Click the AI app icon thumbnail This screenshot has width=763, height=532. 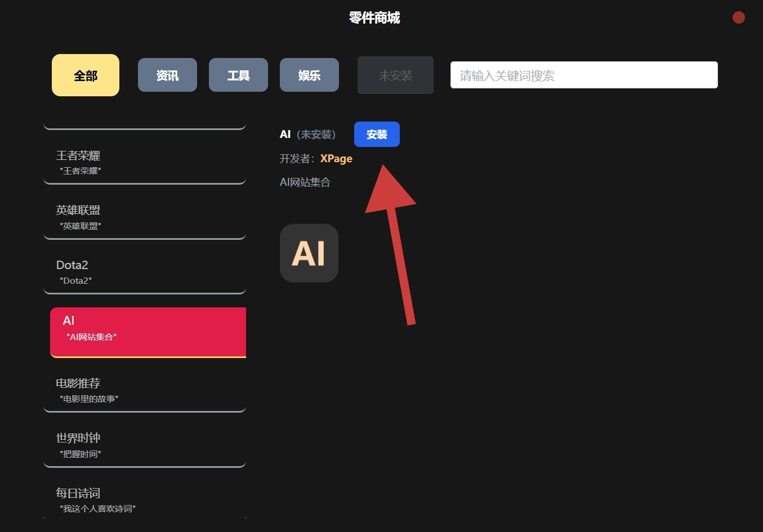pos(309,253)
